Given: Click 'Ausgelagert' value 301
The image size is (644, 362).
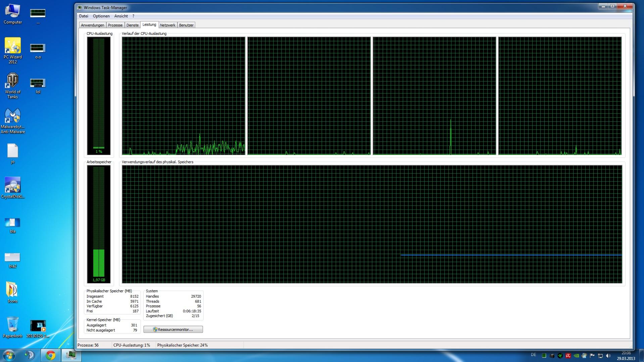Looking at the screenshot, I should point(134,325).
